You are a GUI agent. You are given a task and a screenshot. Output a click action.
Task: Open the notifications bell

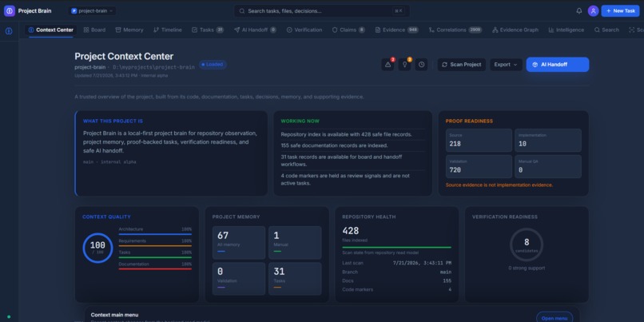(x=579, y=11)
